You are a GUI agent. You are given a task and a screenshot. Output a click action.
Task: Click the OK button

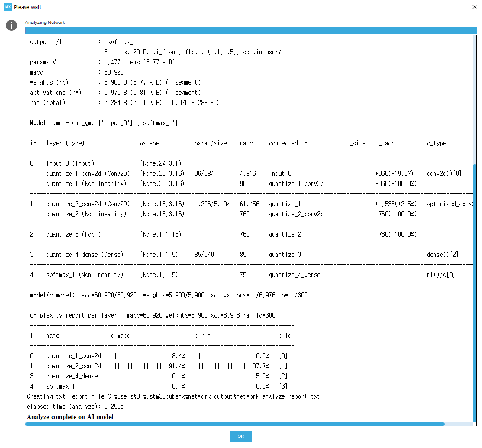(x=241, y=436)
